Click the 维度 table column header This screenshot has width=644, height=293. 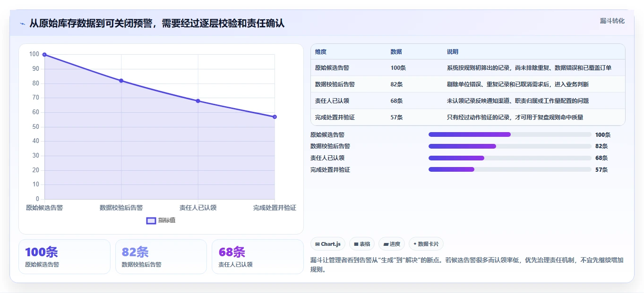(x=321, y=52)
